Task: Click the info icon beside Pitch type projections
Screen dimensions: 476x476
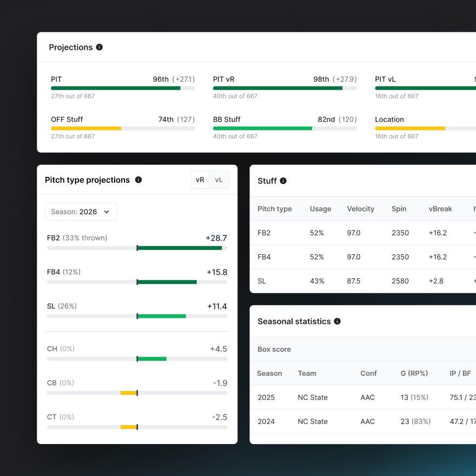Action: [138, 180]
